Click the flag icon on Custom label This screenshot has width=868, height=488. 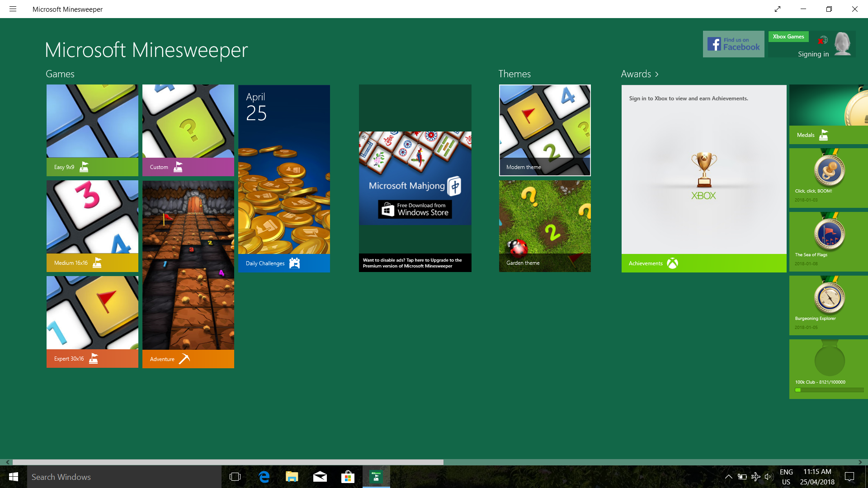click(x=178, y=167)
